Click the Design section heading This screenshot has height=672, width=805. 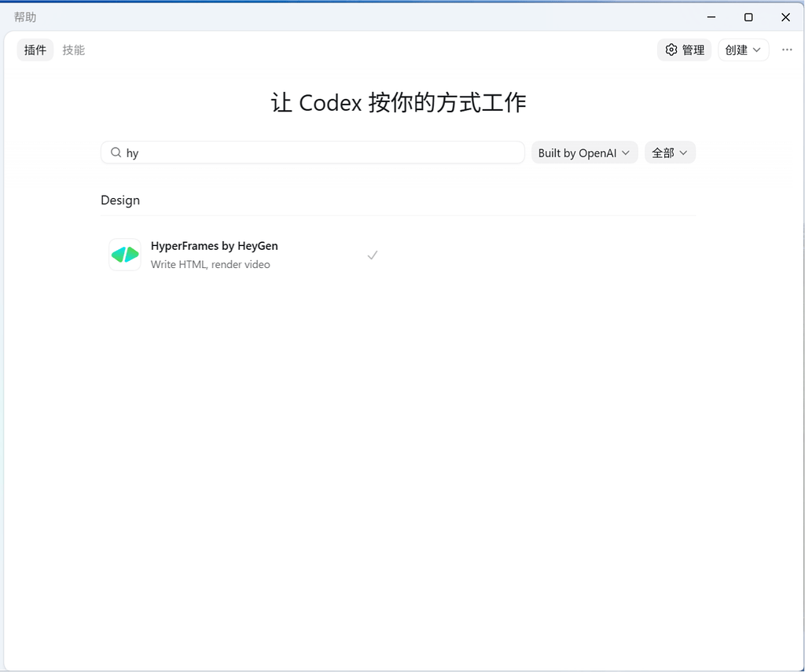pyautogui.click(x=120, y=200)
